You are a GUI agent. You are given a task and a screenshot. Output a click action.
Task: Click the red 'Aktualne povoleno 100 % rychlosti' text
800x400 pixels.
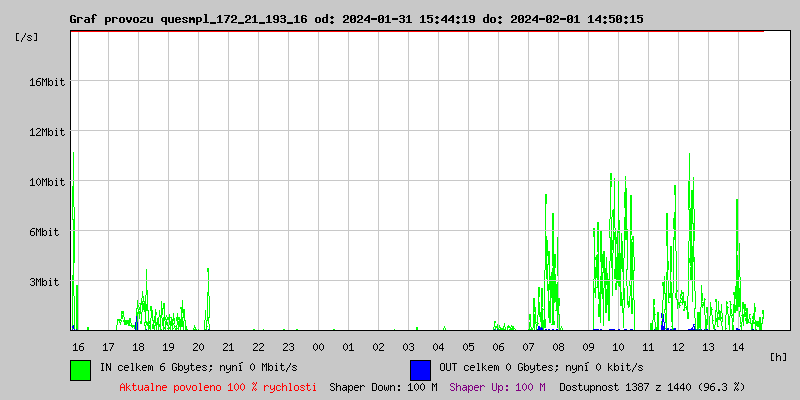coord(218,387)
